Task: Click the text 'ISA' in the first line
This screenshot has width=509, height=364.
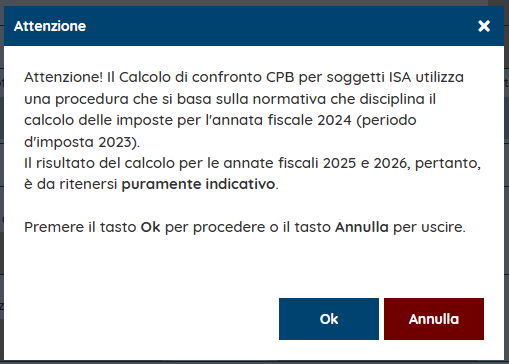Action: 400,77
